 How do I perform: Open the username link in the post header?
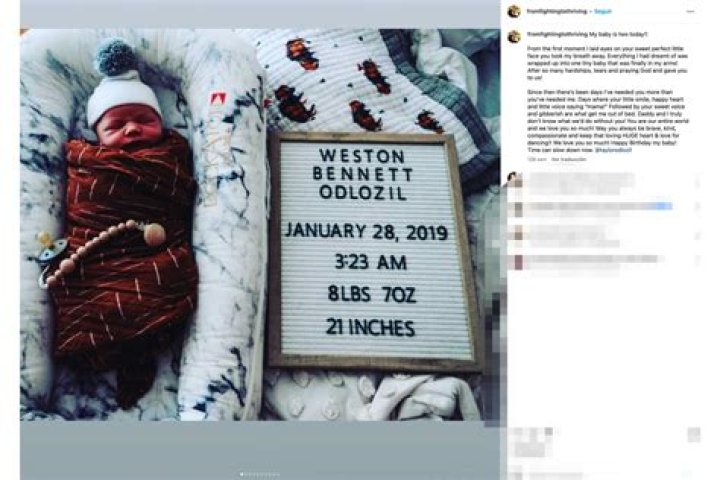click(x=557, y=11)
